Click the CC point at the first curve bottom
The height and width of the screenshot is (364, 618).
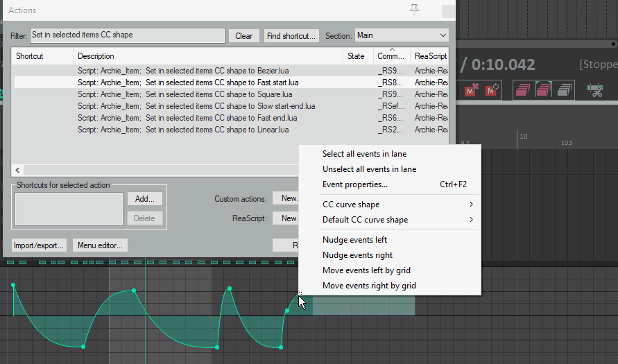[x=83, y=347]
